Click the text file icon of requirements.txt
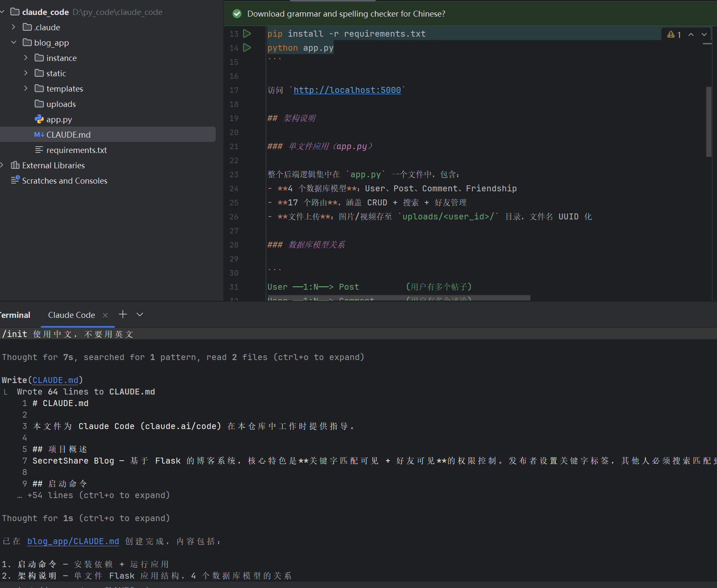This screenshot has width=717, height=588. [39, 150]
